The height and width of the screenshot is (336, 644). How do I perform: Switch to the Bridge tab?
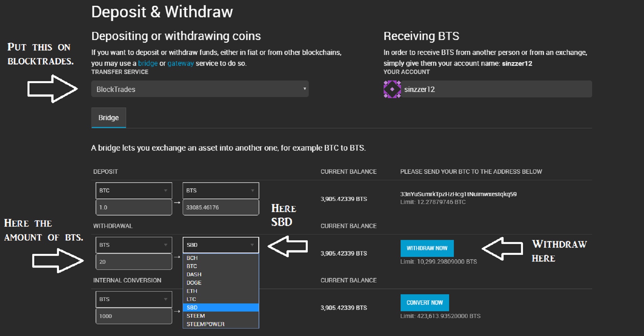[108, 118]
